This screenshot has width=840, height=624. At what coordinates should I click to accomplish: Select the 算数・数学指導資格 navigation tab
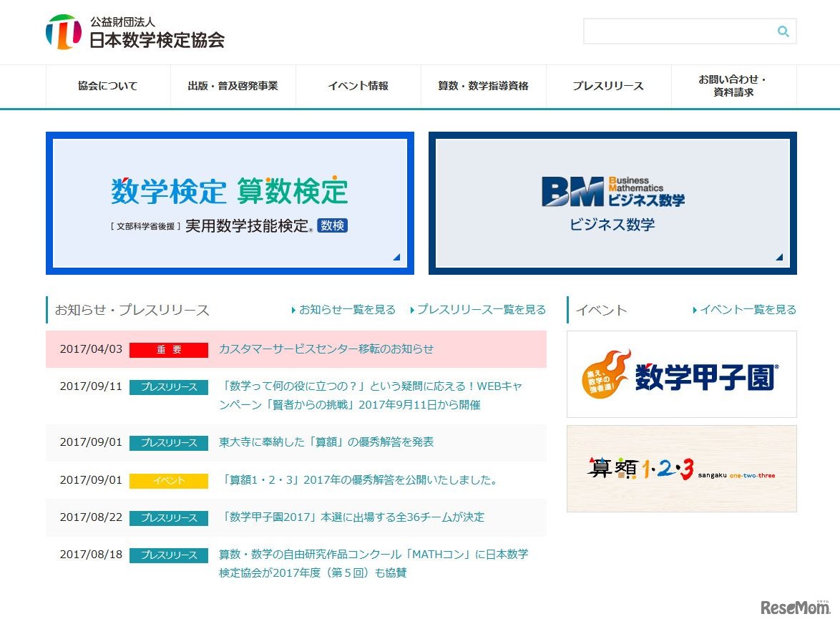pyautogui.click(x=483, y=86)
